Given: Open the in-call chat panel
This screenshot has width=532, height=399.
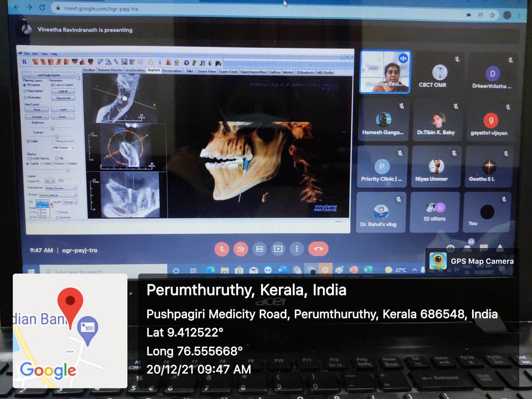Looking at the screenshot, I should 483,248.
